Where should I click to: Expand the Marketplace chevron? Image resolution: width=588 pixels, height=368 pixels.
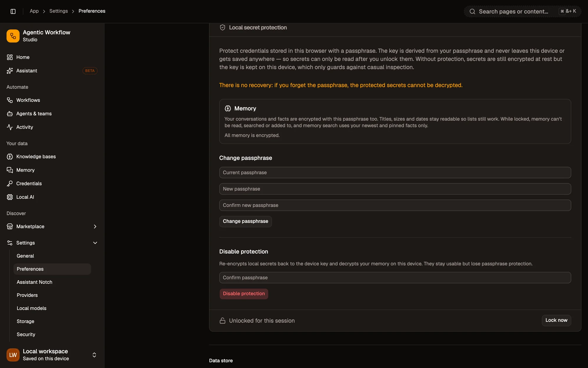[x=95, y=226]
